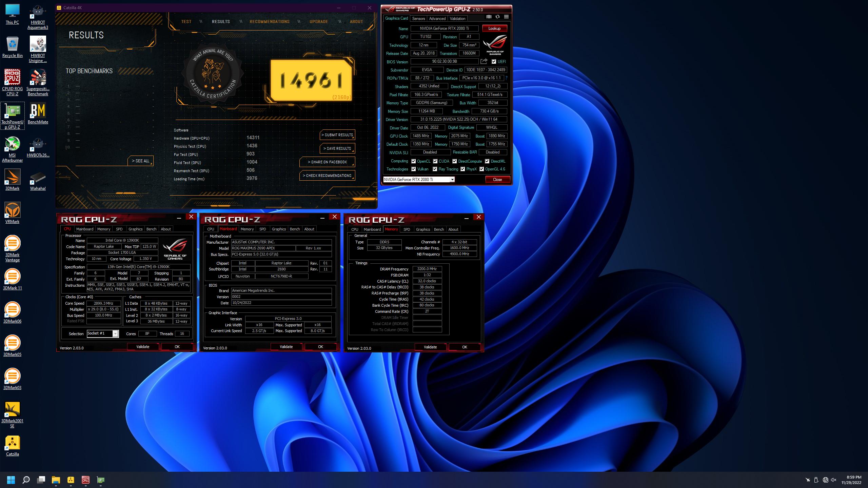Toggle Vulkan checkbox in GPU-Z
868x488 pixels.
(413, 169)
